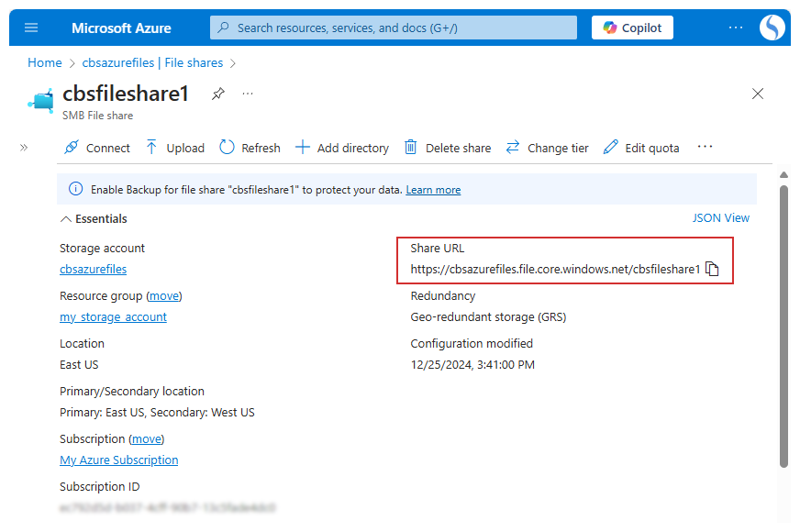Open the cbsazurefiles storage account link
Image resolution: width=800 pixels, height=532 pixels.
click(93, 270)
